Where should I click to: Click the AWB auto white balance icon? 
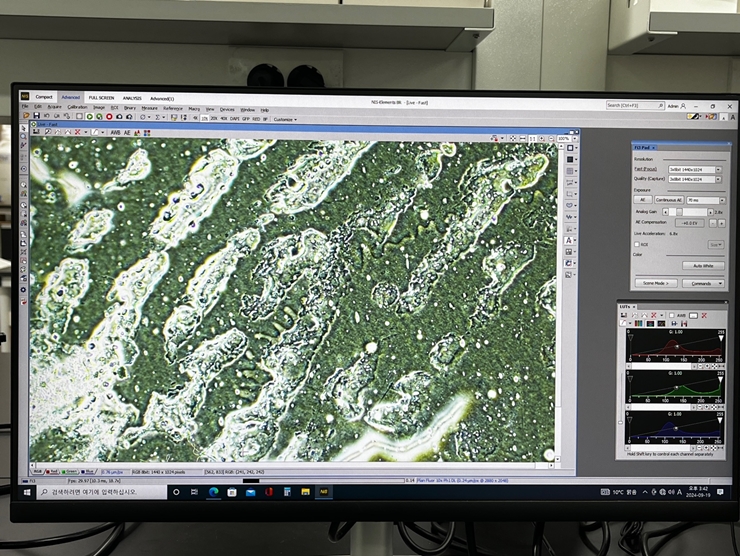(x=115, y=132)
